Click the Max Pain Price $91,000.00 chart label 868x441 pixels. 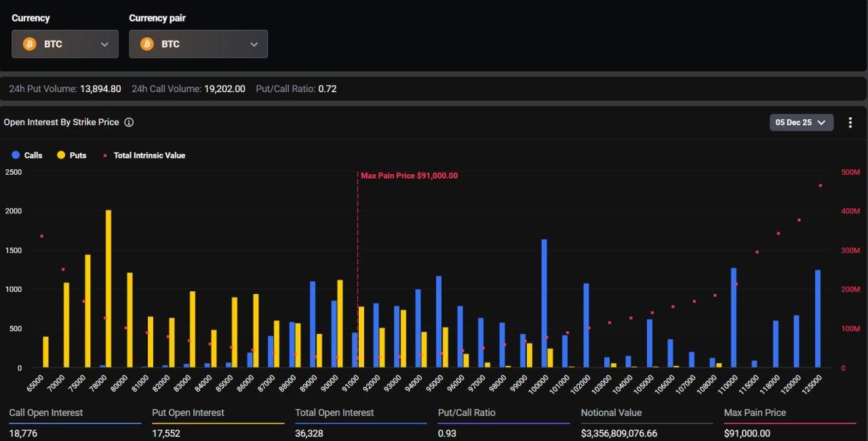409,175
